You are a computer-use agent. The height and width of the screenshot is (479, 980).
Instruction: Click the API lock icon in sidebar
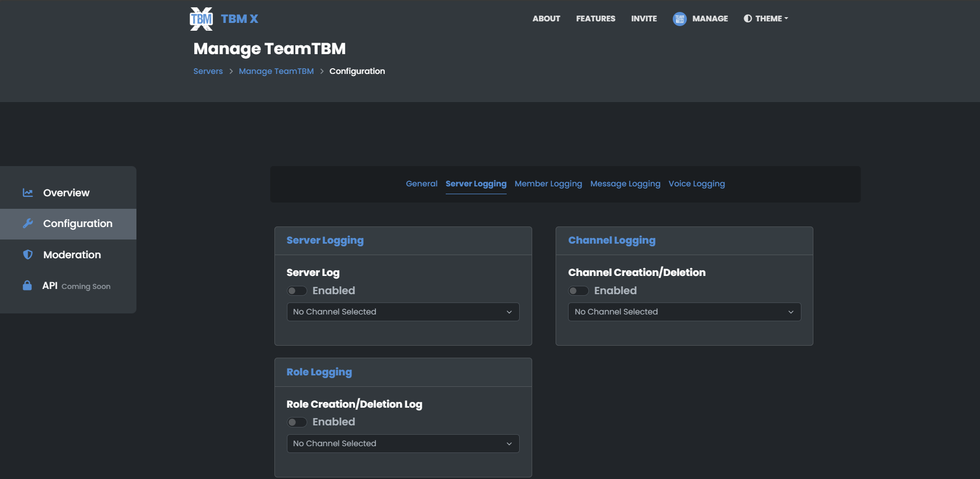pyautogui.click(x=28, y=286)
